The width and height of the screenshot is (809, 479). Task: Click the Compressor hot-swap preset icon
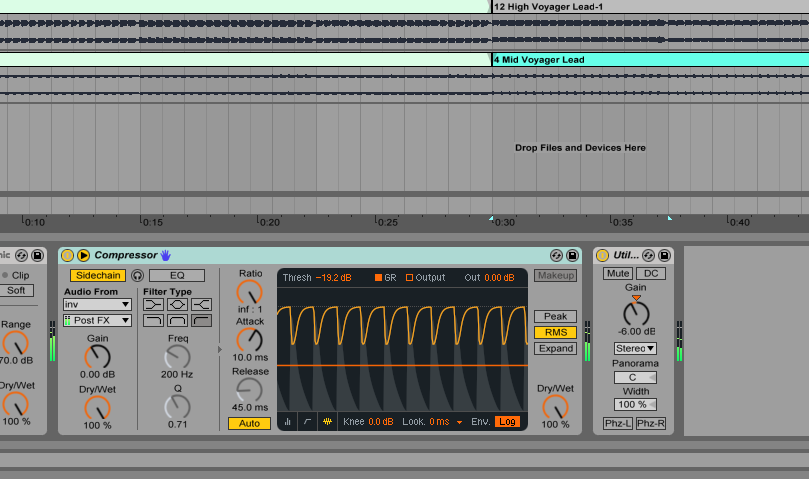[556, 256]
